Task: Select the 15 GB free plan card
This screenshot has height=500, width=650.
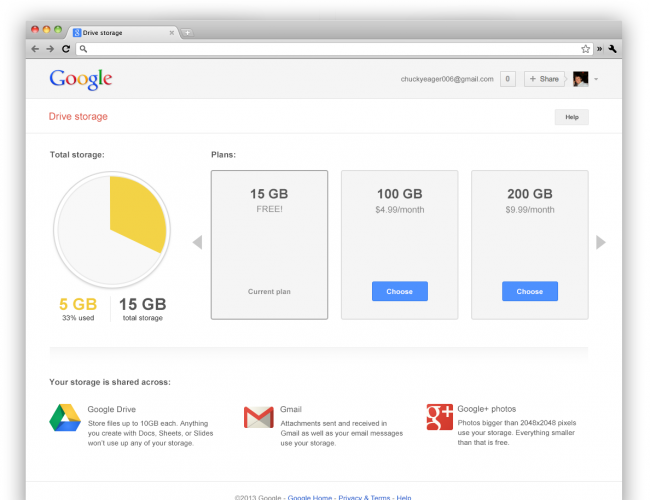Action: click(269, 245)
